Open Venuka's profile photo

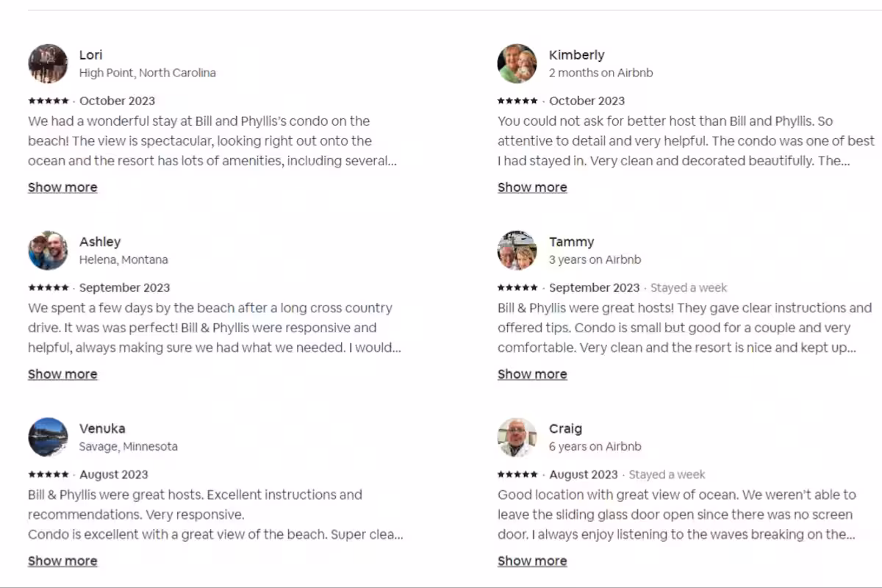tap(48, 437)
